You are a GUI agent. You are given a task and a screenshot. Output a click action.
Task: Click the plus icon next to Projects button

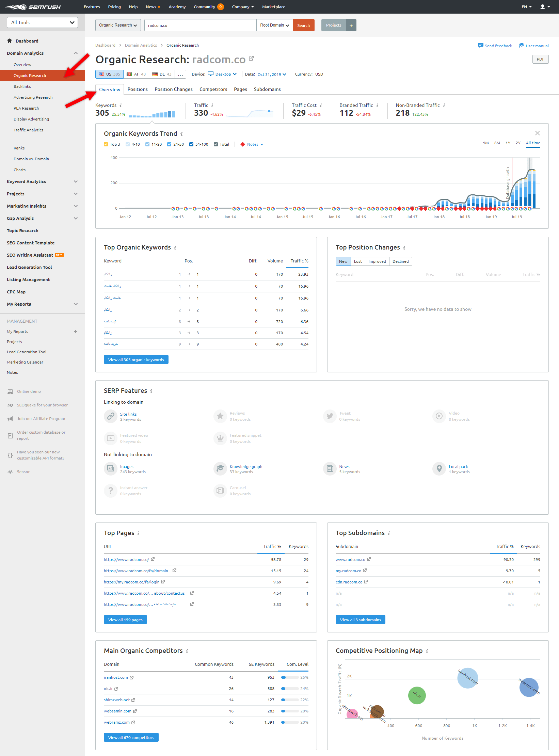pyautogui.click(x=351, y=26)
